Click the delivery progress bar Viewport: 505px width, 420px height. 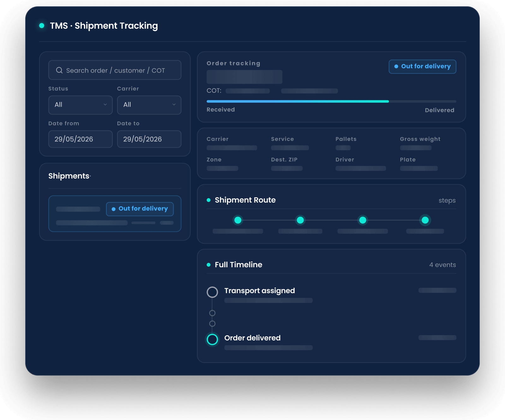coord(331,101)
